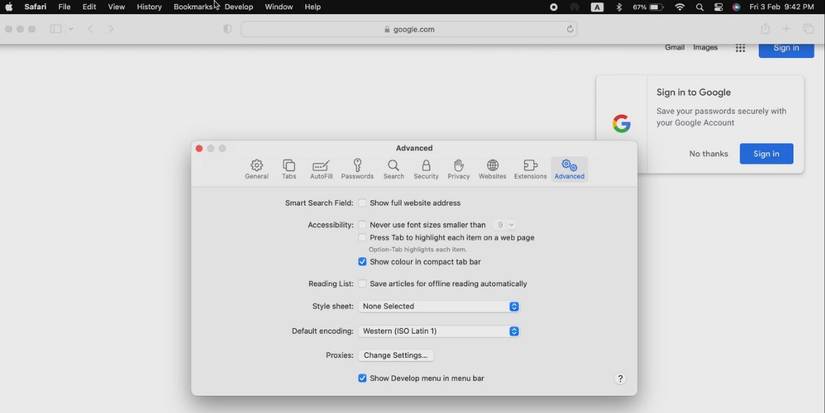Click Change Settings for Proxies
This screenshot has height=413, width=825.
tap(396, 356)
